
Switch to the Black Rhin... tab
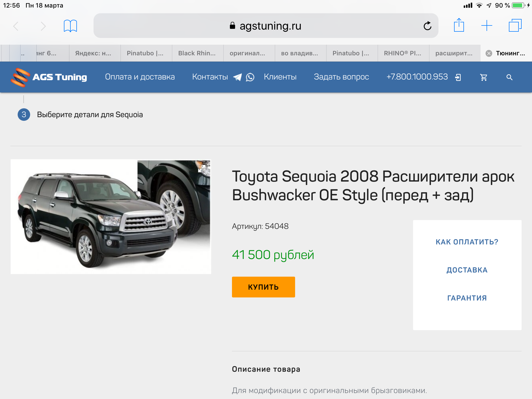pyautogui.click(x=197, y=53)
